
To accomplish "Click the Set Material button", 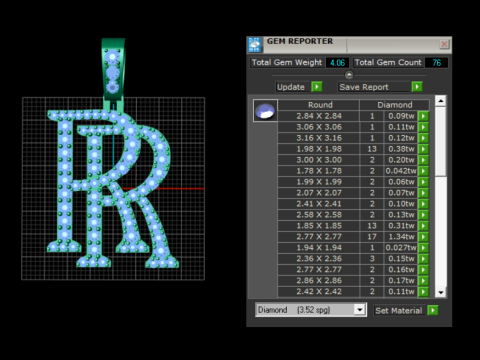I will pyautogui.click(x=400, y=311).
